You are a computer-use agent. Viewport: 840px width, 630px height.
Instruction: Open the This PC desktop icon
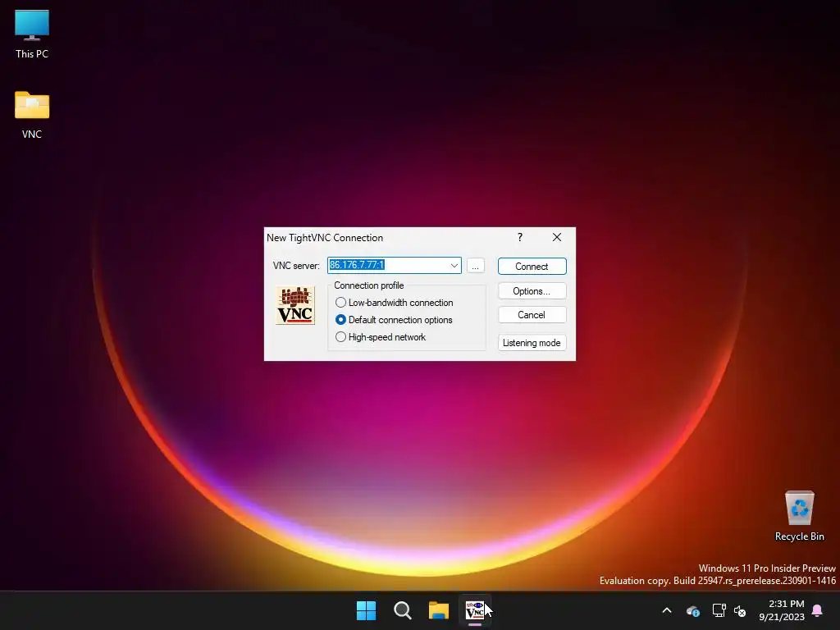[x=32, y=34]
